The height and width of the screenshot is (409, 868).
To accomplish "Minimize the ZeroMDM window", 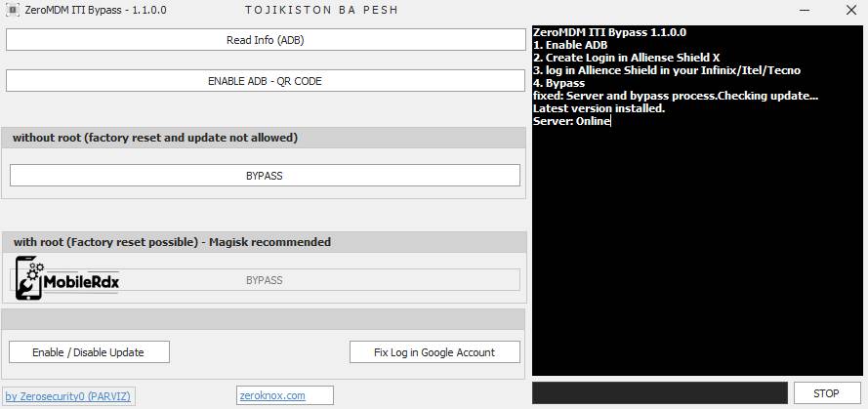I will [806, 10].
